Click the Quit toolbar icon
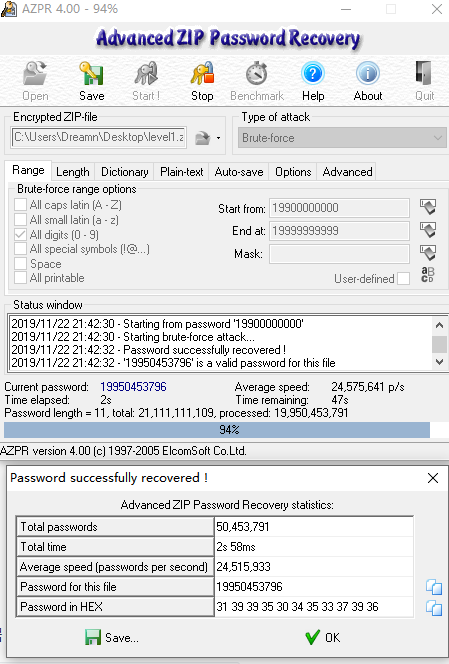The image size is (449, 664). (424, 81)
